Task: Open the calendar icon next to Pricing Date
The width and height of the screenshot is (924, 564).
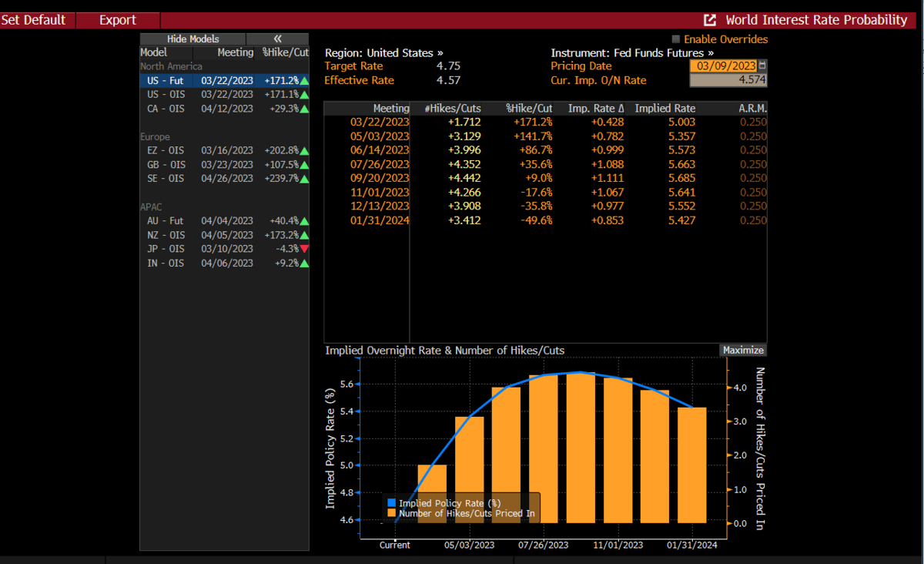Action: pos(762,66)
